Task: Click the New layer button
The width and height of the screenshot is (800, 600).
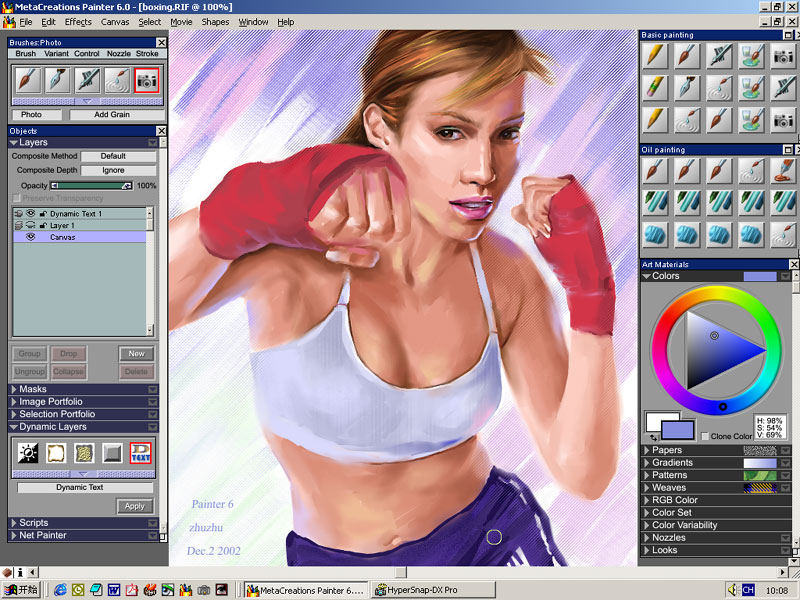Action: [x=136, y=354]
